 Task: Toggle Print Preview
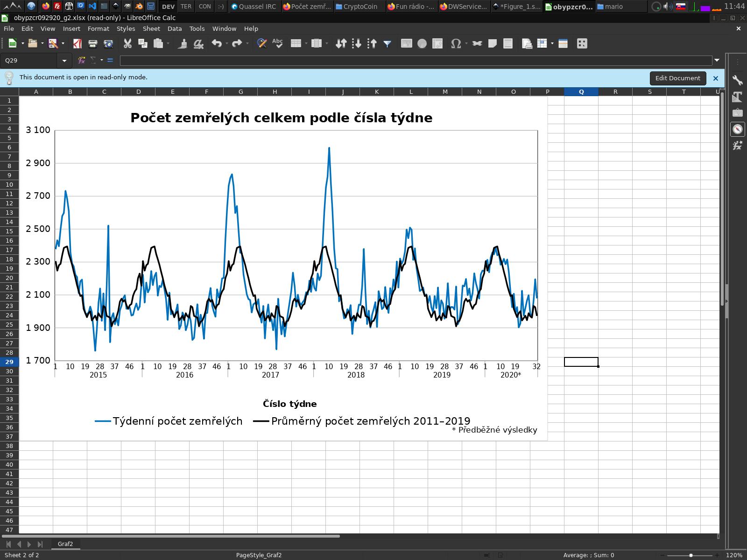(x=108, y=43)
